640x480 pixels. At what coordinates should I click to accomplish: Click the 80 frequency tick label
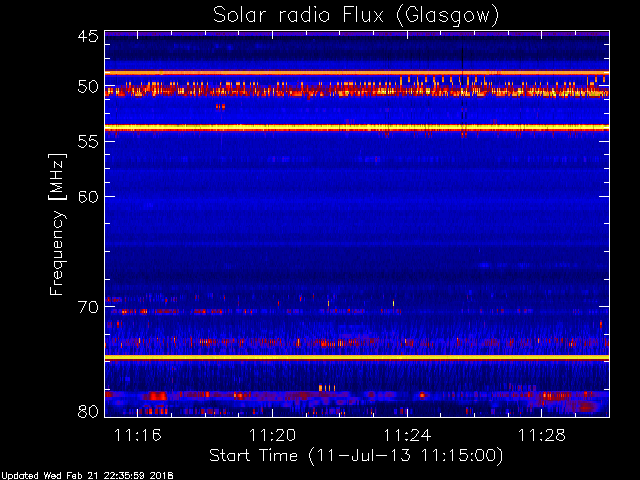tap(88, 411)
